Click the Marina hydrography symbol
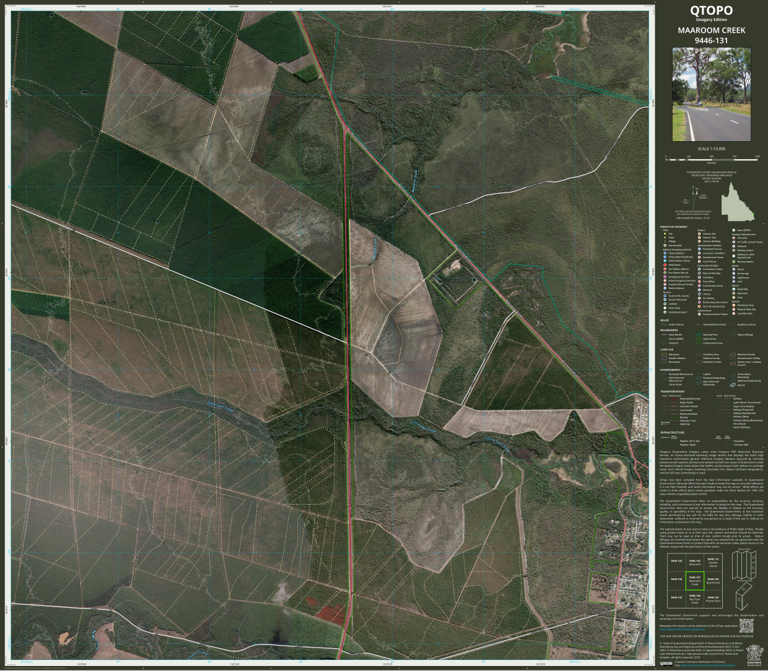The image size is (768, 671). [733, 385]
